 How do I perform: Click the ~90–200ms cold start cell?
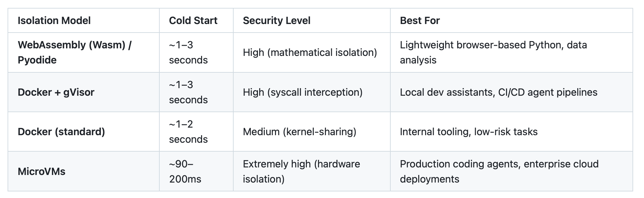(196, 171)
